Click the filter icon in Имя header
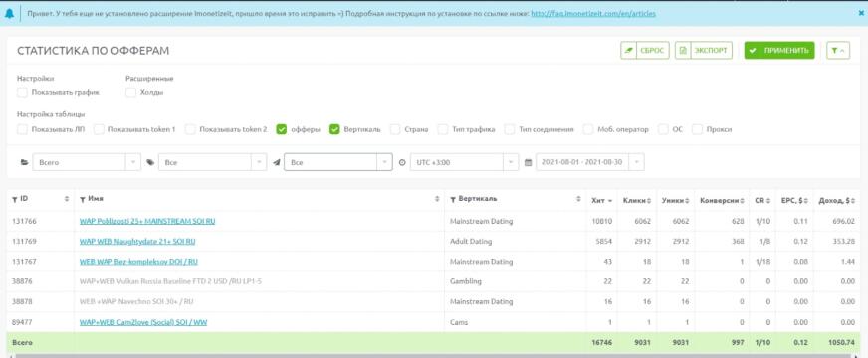868x358 pixels. coord(83,199)
